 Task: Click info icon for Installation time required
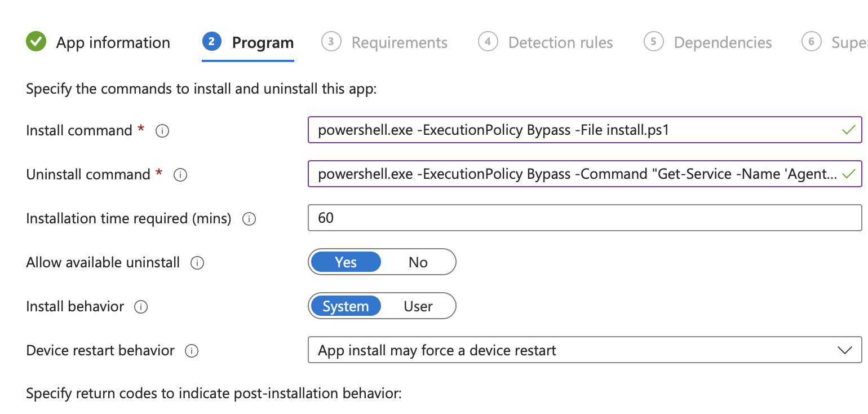pos(249,219)
